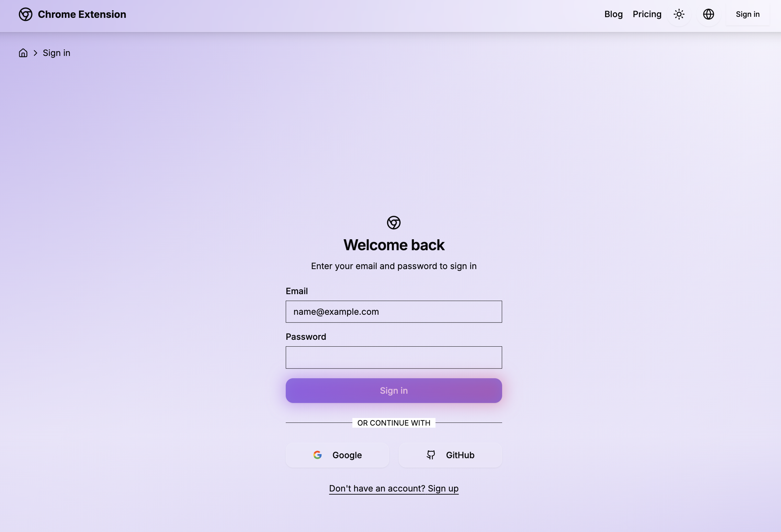Open the Blog page
Image resolution: width=781 pixels, height=532 pixels.
[613, 14]
